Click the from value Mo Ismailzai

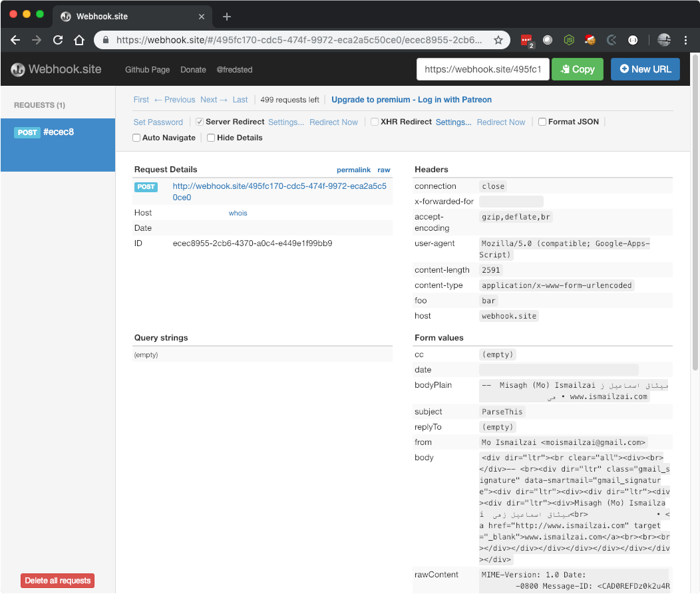[564, 443]
